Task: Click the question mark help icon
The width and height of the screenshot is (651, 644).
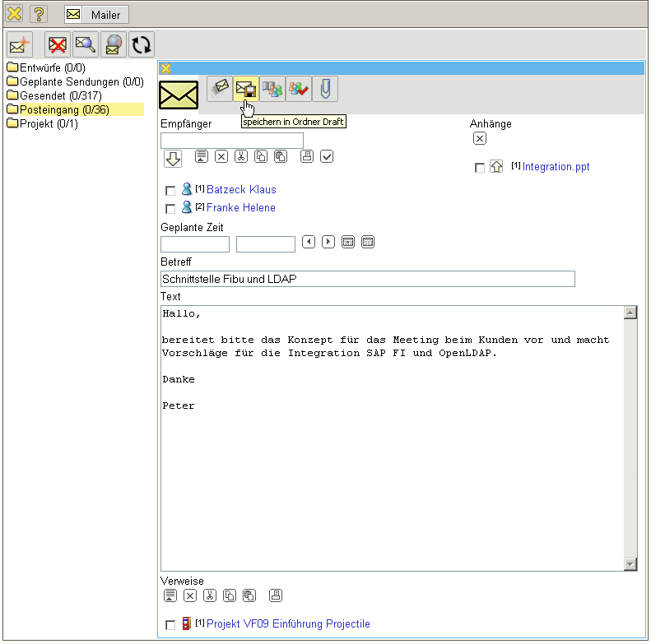Action: tap(39, 14)
